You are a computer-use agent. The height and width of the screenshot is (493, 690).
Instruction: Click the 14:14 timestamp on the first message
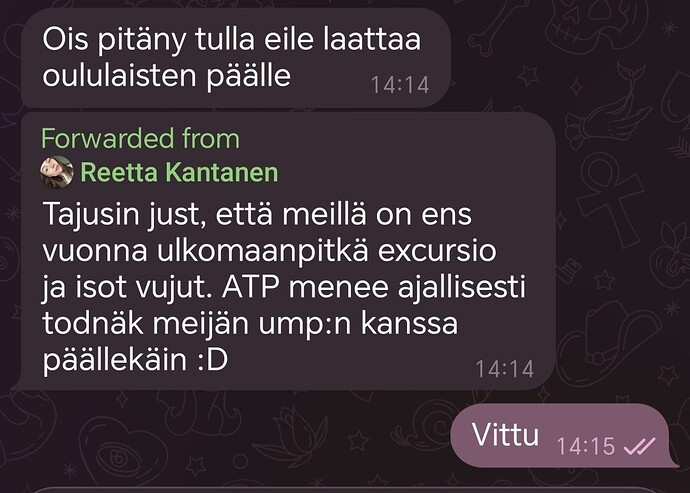(400, 85)
